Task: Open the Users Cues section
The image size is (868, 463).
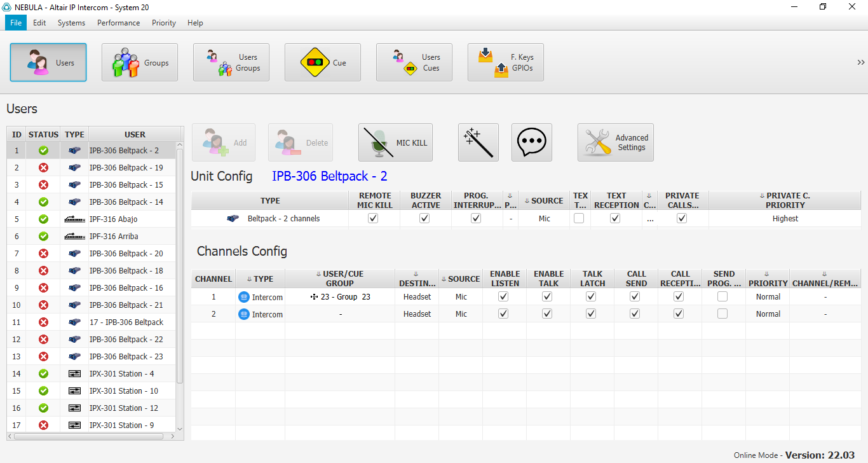Action: pyautogui.click(x=414, y=62)
